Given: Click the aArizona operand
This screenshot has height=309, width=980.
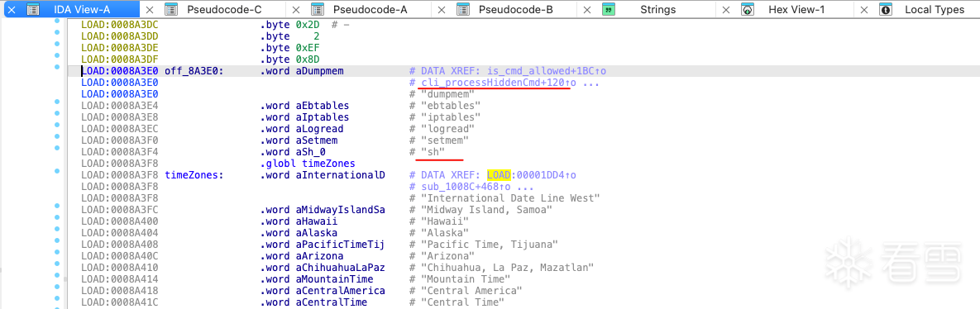Looking at the screenshot, I should tap(320, 256).
